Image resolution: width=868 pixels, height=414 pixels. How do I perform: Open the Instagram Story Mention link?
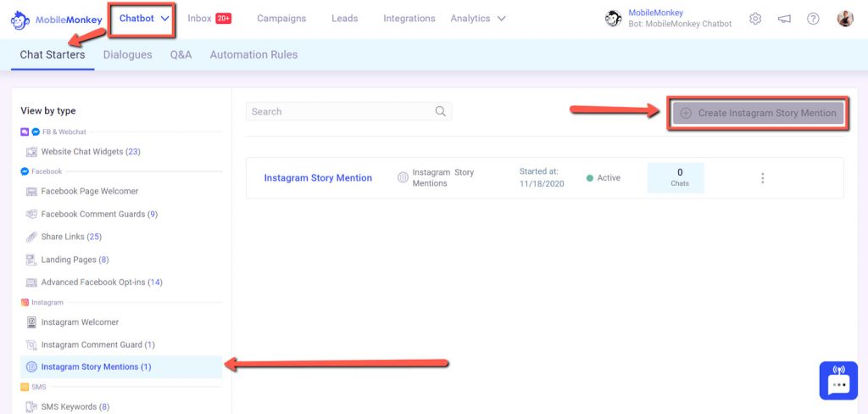pos(318,178)
